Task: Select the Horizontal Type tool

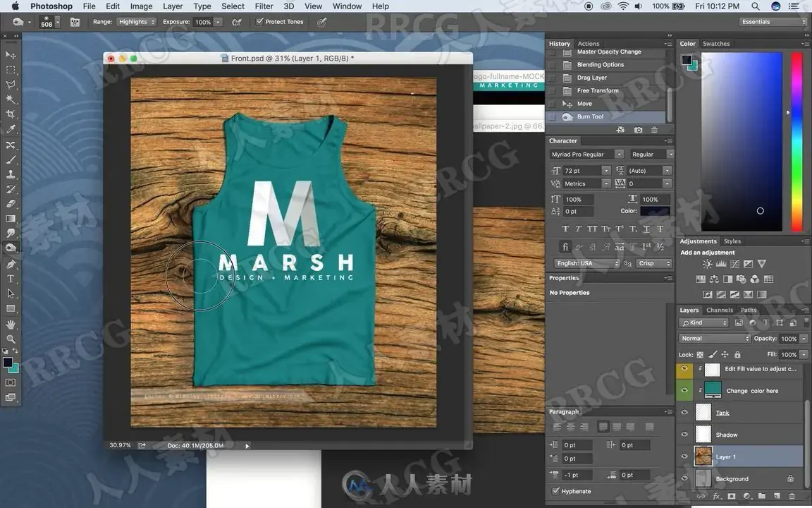Action: click(x=11, y=279)
